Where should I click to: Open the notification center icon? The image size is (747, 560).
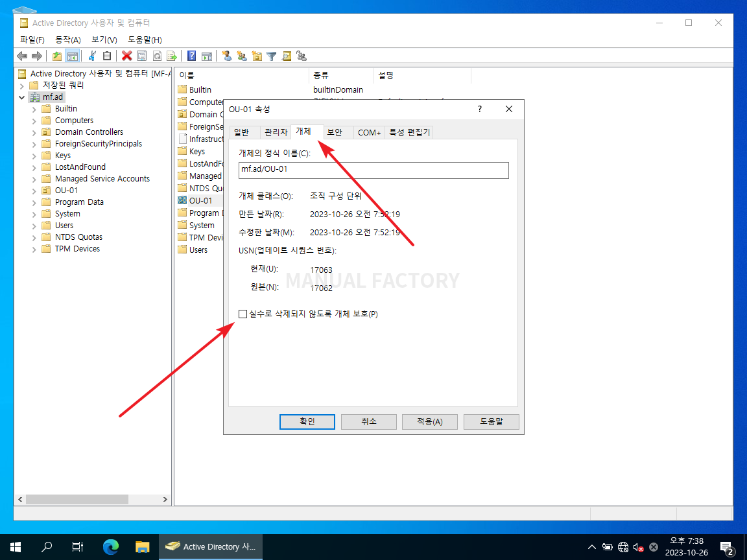pyautogui.click(x=727, y=548)
